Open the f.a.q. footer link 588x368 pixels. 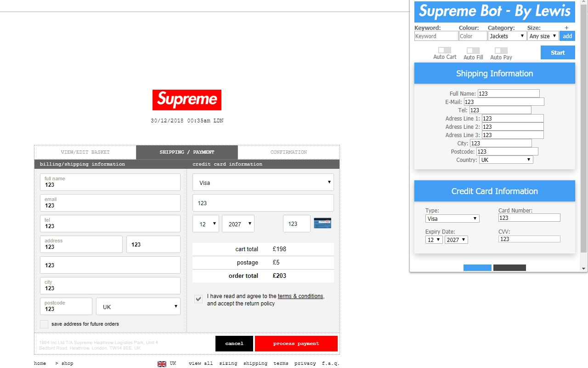point(331,363)
